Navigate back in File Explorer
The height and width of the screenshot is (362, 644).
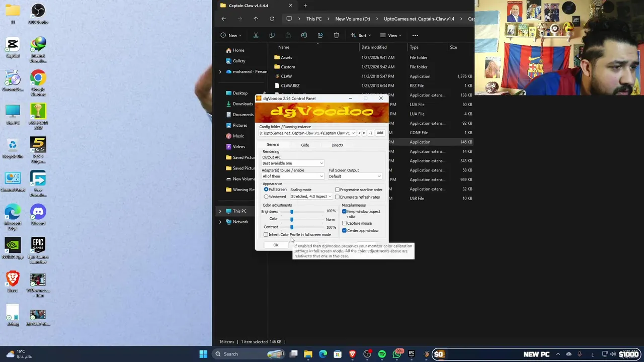[223, 19]
